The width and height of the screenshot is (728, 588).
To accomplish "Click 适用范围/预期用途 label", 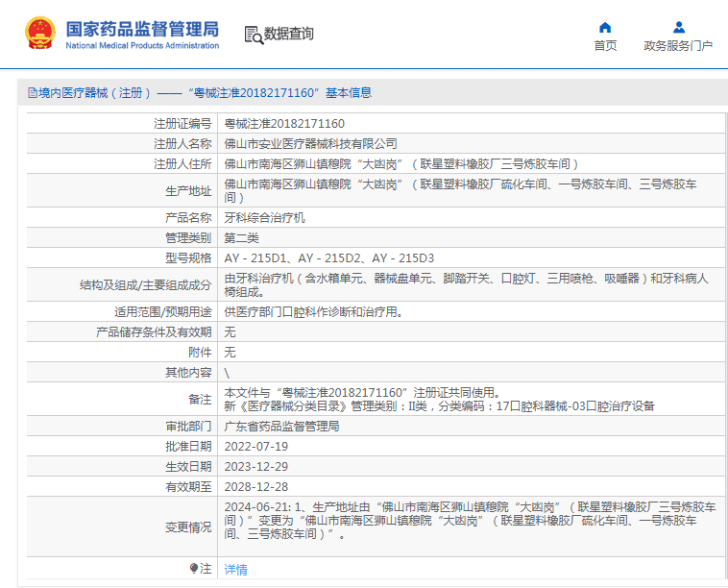I will click(163, 311).
